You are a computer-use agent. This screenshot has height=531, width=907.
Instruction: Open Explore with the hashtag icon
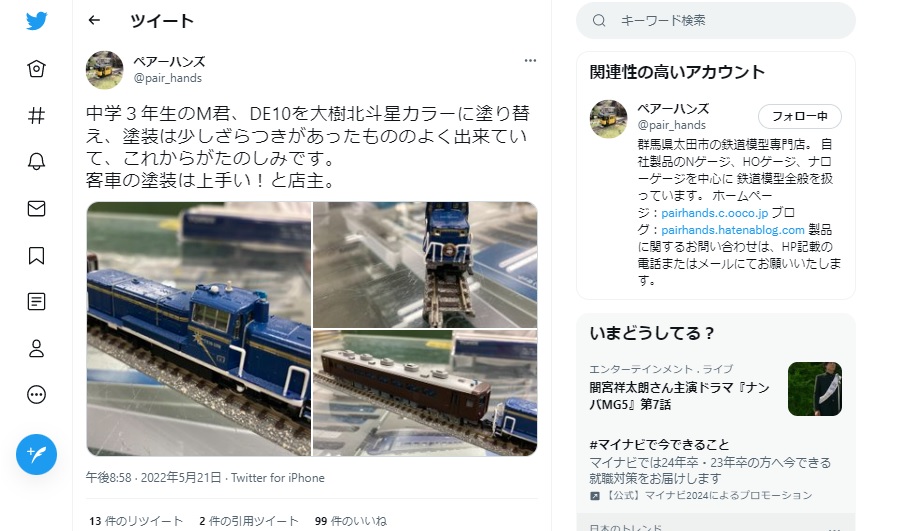(x=36, y=116)
